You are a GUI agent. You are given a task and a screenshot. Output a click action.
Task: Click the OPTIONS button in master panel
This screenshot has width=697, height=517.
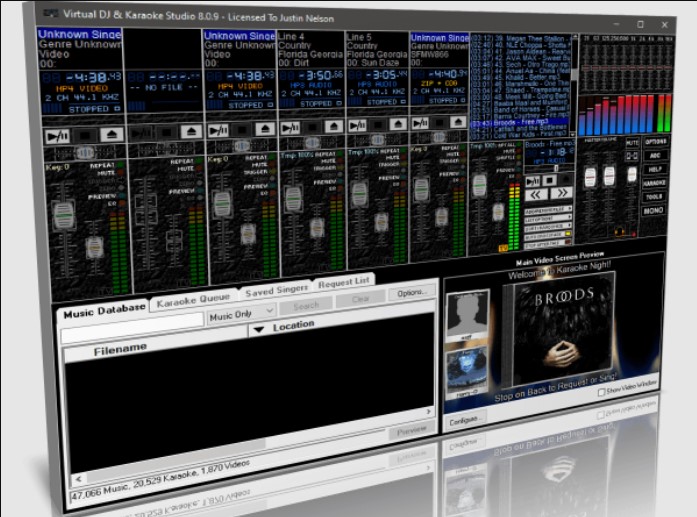pyautogui.click(x=656, y=142)
